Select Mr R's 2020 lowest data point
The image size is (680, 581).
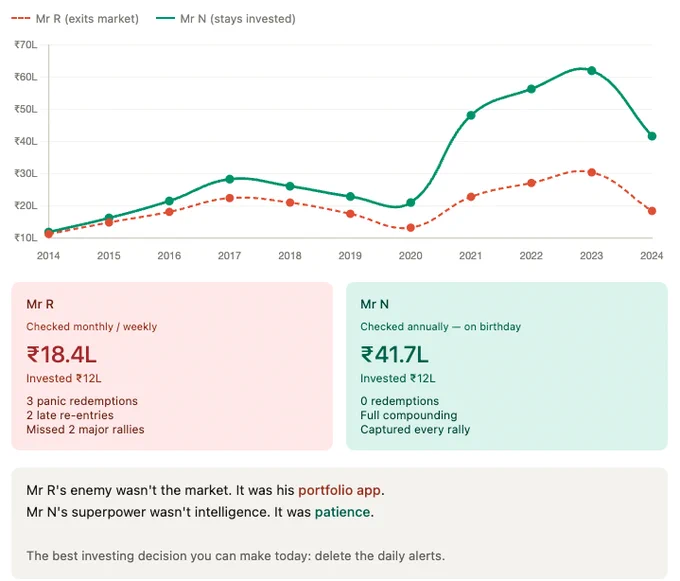411,228
